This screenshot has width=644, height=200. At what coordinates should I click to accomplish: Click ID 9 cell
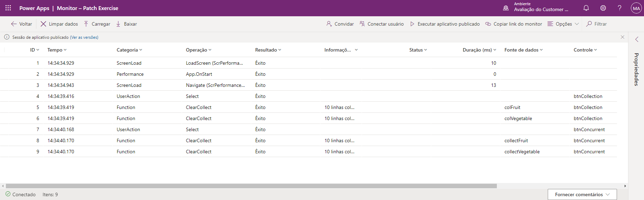(x=38, y=152)
